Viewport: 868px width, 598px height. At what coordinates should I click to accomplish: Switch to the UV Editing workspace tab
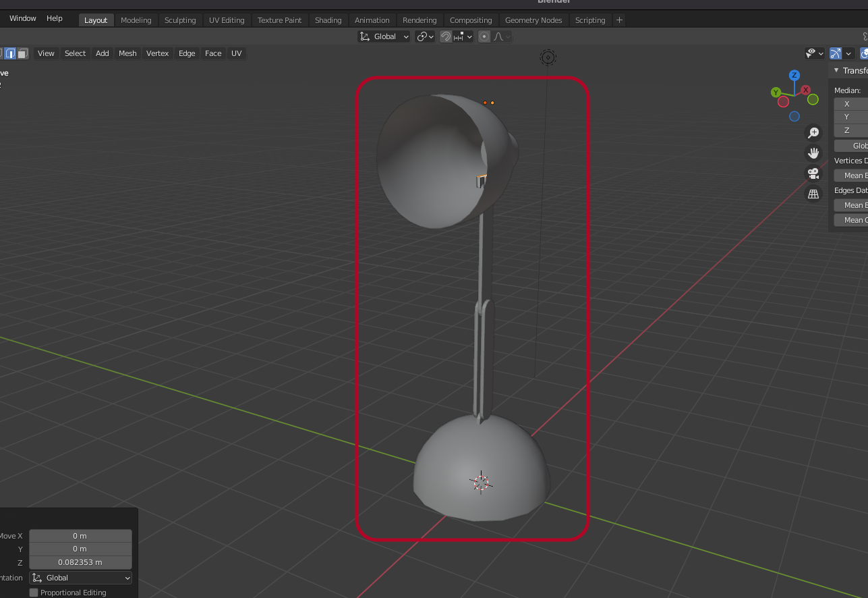[227, 20]
